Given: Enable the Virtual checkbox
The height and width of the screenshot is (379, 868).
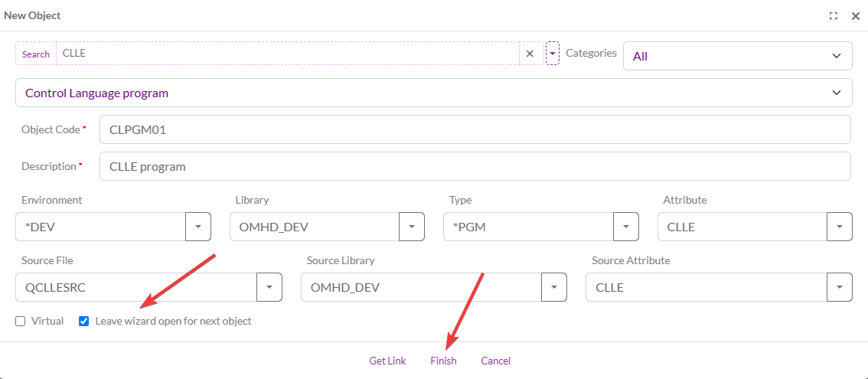Looking at the screenshot, I should point(21,322).
